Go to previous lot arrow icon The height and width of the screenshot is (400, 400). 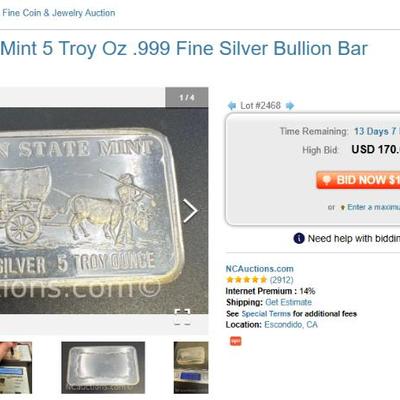point(231,106)
